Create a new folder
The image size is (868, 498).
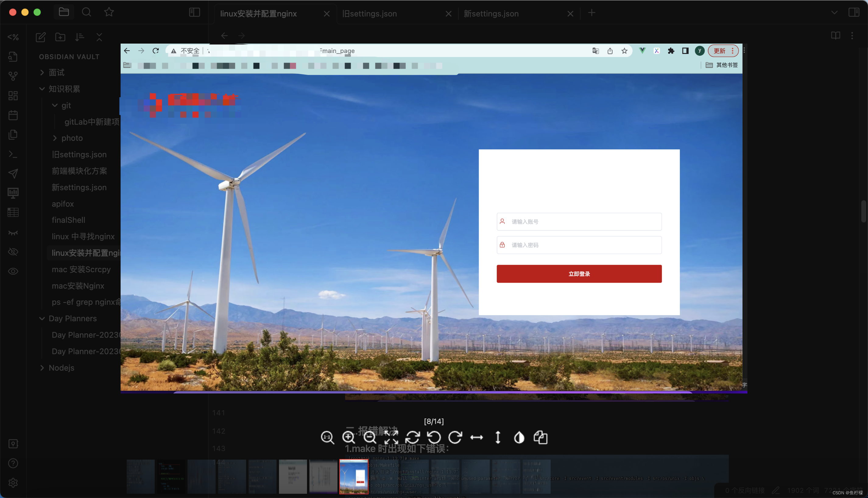pos(60,37)
